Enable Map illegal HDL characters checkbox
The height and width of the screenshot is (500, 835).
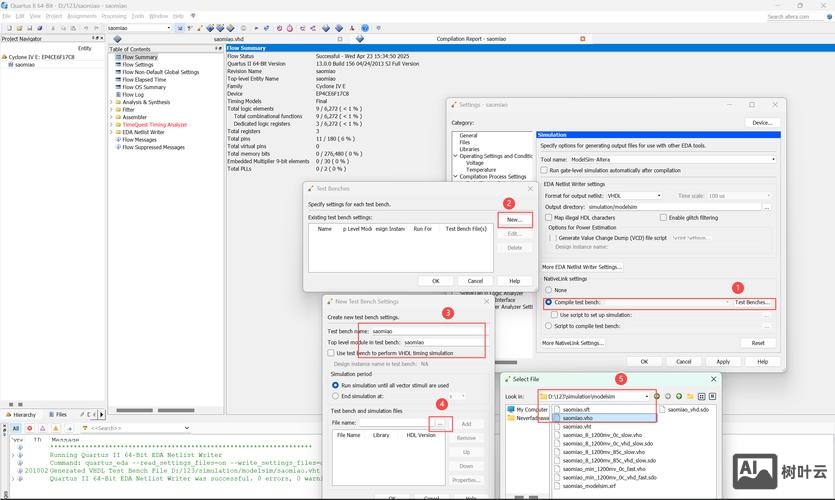coord(548,217)
